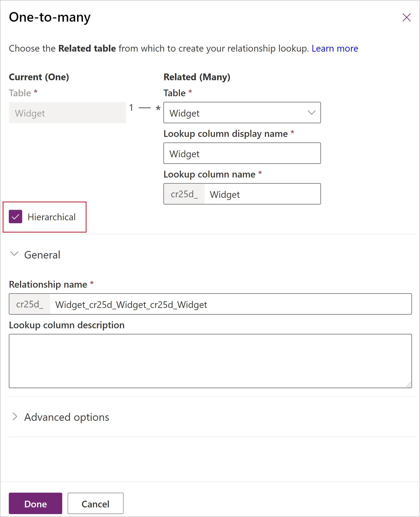Click the Relationship name input field

231,304
